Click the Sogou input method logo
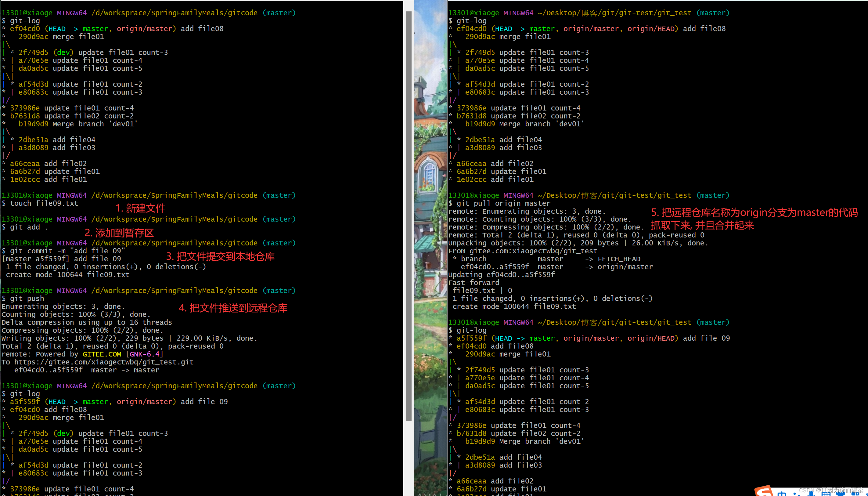This screenshot has width=868, height=496. coord(764,492)
